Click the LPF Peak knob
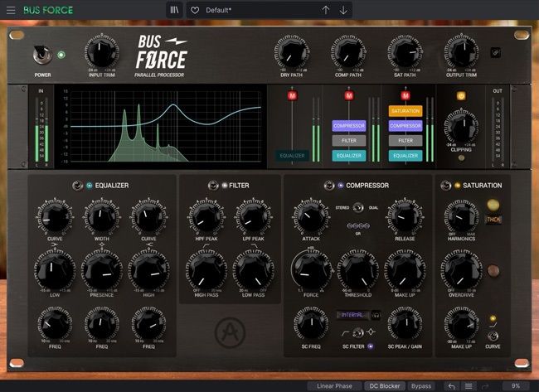Screen dimensions: 539x392 (x=254, y=217)
